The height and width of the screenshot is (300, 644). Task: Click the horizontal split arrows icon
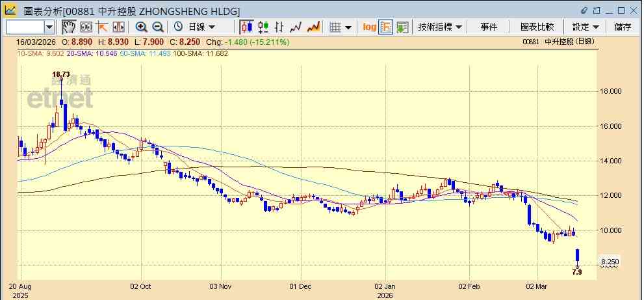(x=118, y=27)
